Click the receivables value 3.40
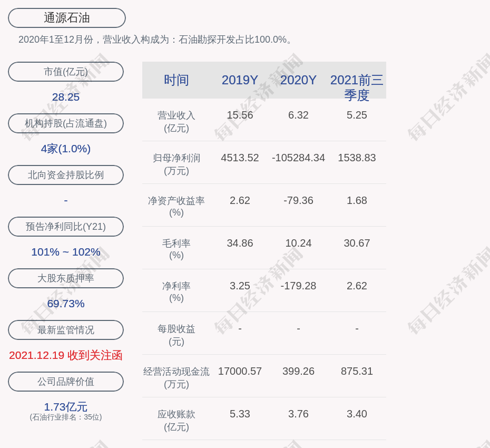Screen dimensions: 490x448 click(x=357, y=414)
